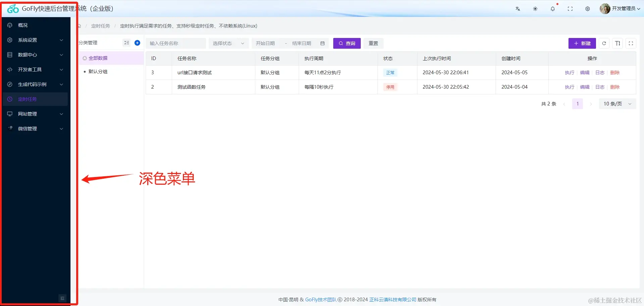Image resolution: width=644 pixels, height=306 pixels.
Task: Select page 1 in pagination
Action: (x=578, y=104)
